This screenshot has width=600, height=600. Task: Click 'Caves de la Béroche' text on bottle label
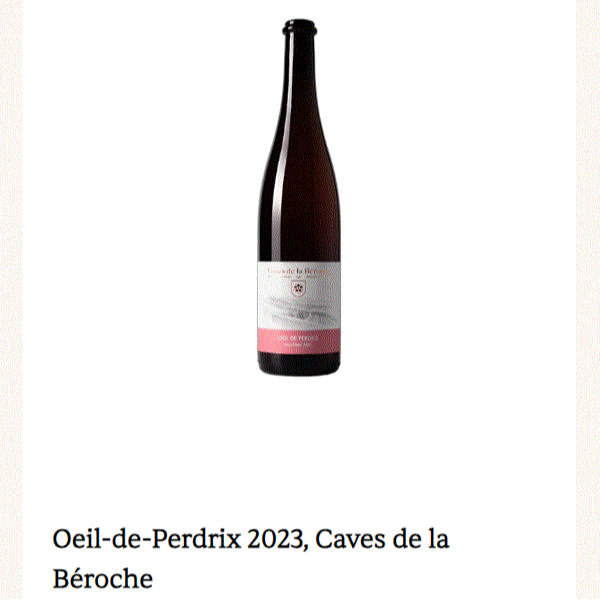298,270
